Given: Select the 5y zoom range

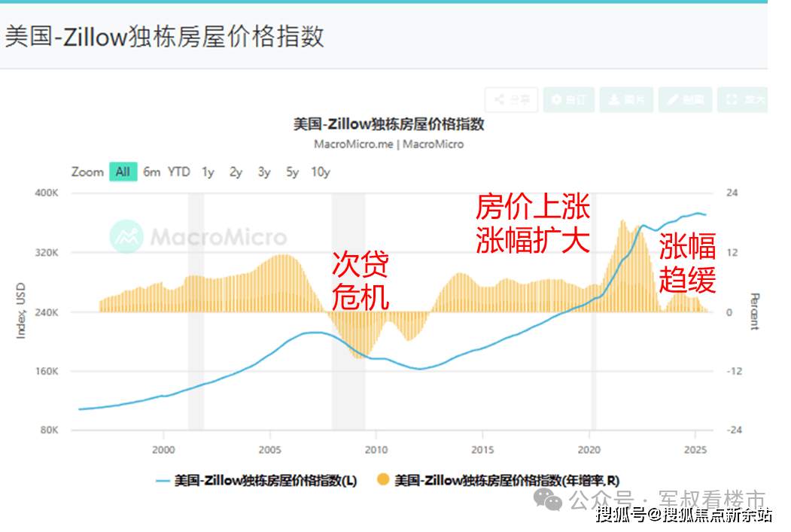Looking at the screenshot, I should tap(292, 172).
